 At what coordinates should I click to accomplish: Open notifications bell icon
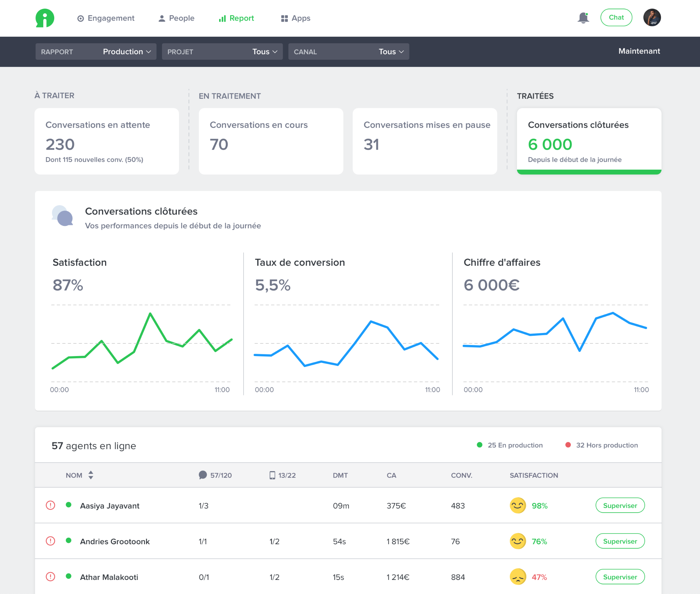point(583,18)
